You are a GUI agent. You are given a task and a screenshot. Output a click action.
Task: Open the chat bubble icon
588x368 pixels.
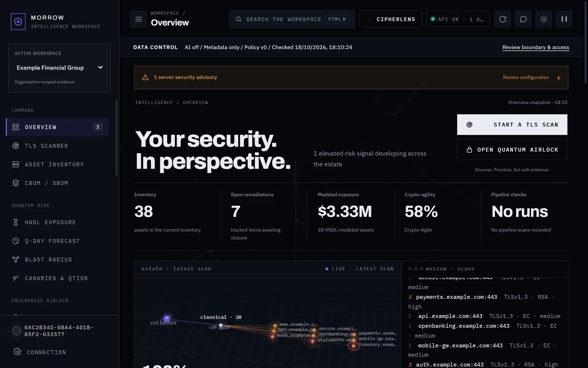click(523, 19)
